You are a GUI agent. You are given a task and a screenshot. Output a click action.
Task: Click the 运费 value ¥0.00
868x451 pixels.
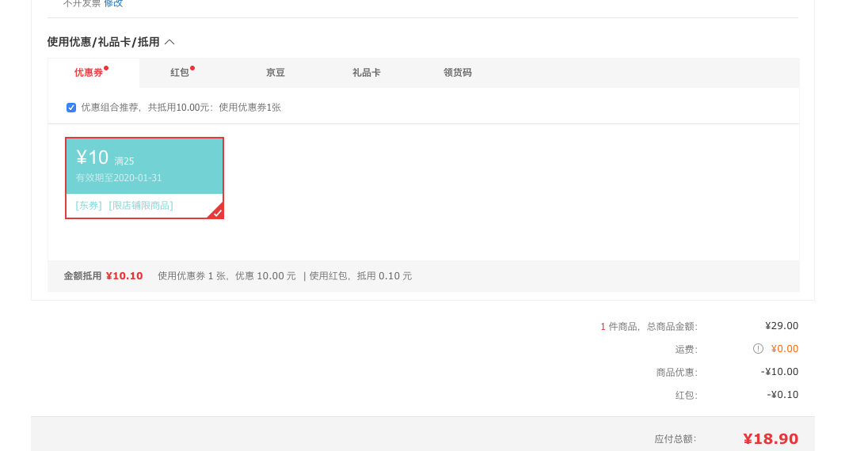[784, 349]
